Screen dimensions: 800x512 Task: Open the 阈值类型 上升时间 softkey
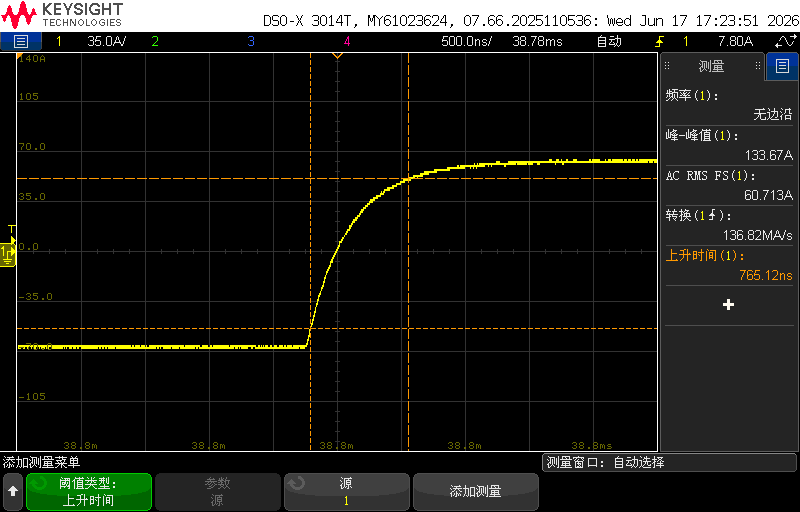[x=89, y=492]
